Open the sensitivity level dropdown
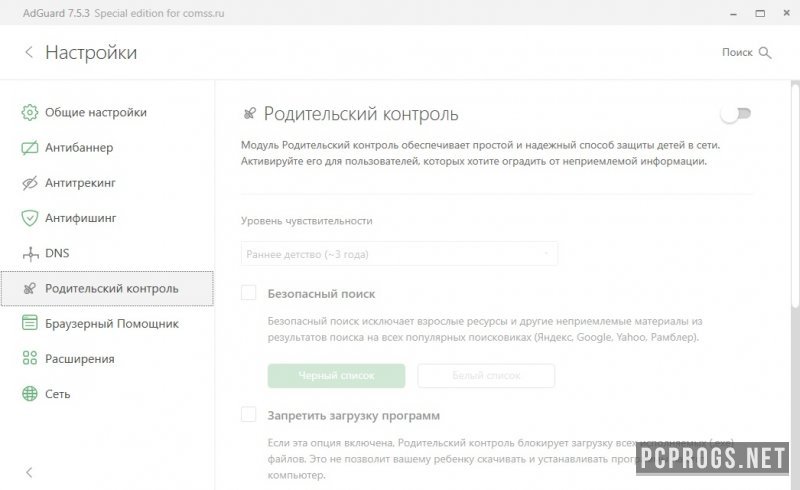 [x=399, y=254]
